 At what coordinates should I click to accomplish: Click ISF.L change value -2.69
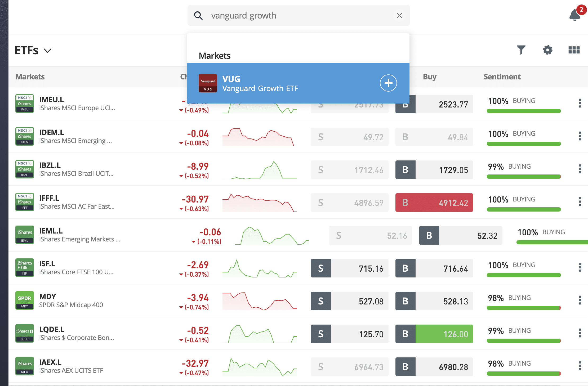[x=198, y=265]
